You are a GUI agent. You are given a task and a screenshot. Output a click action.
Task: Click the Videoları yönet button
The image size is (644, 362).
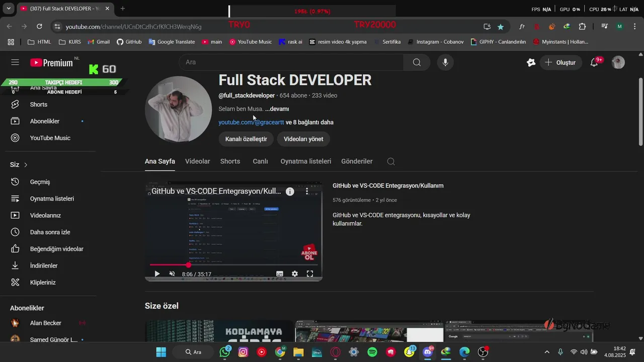coord(303,139)
